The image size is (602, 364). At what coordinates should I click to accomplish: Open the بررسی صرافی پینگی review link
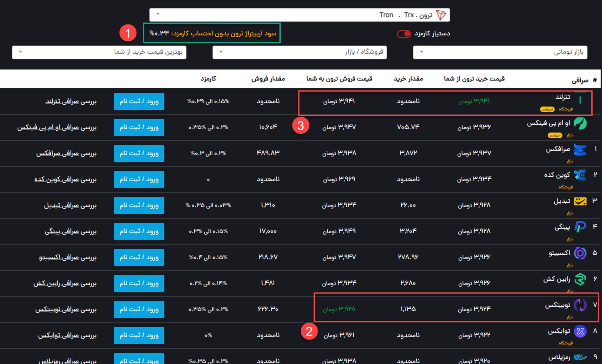(x=71, y=231)
